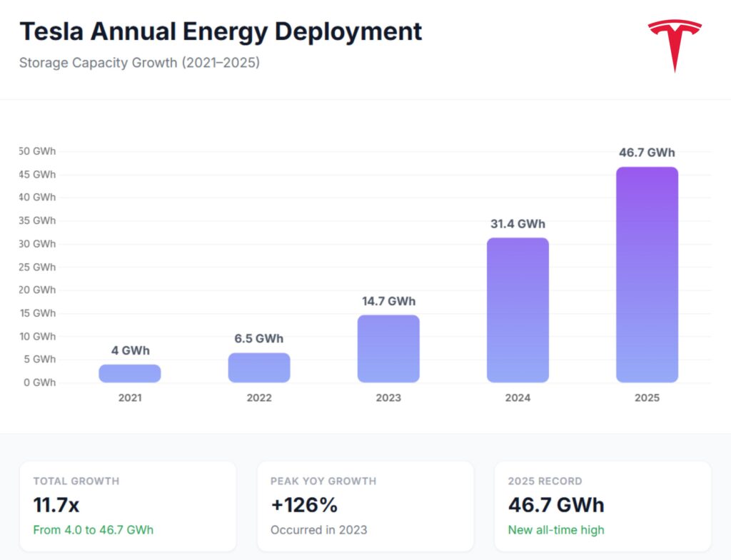Open the Total Growth stat card
This screenshot has width=731, height=560.
pos(128,506)
